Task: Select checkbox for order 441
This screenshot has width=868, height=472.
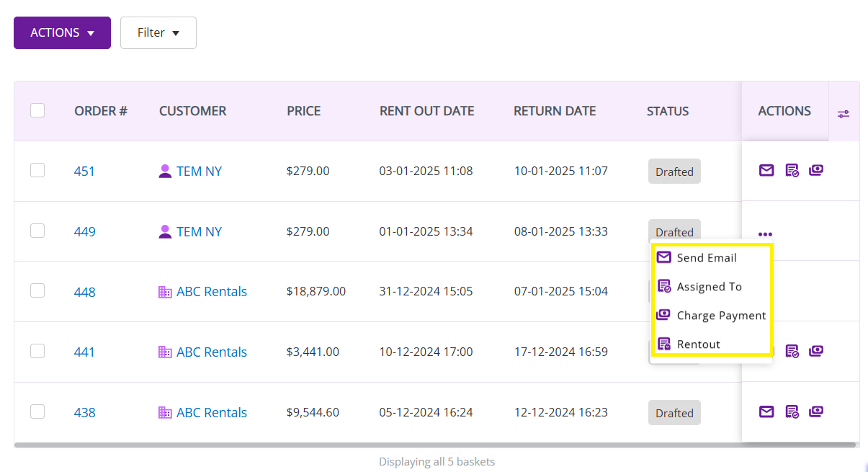Action: [37, 351]
